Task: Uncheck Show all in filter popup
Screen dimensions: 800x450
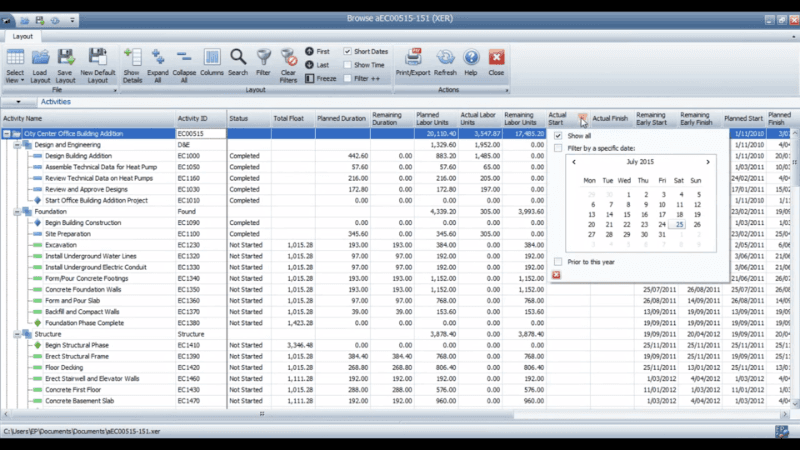Action: point(558,136)
